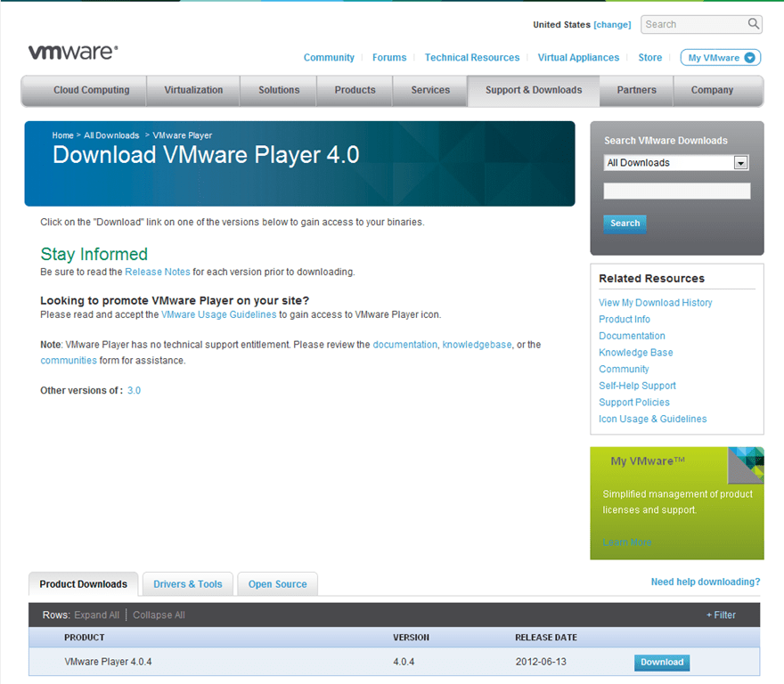
Task: Open the Services menu
Action: (430, 90)
